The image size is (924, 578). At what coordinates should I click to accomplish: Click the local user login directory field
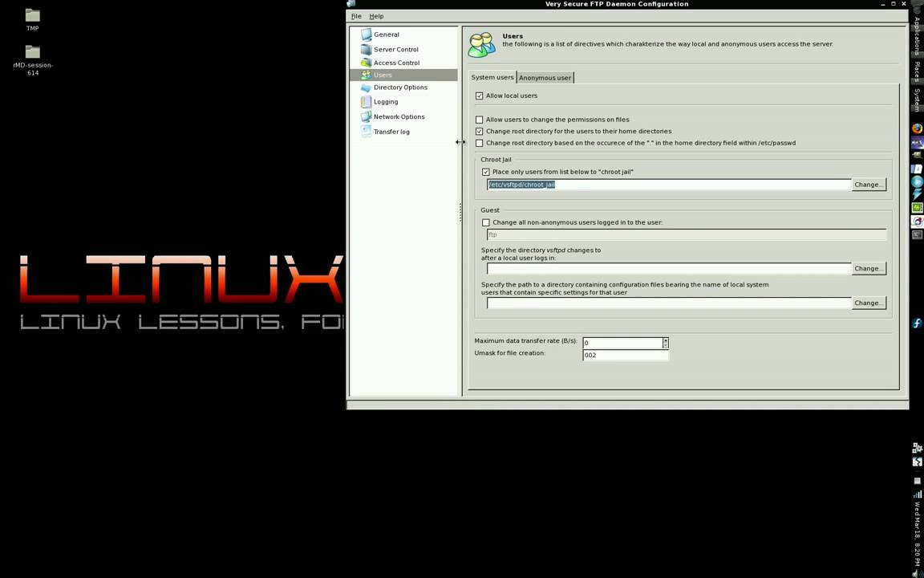(x=669, y=268)
